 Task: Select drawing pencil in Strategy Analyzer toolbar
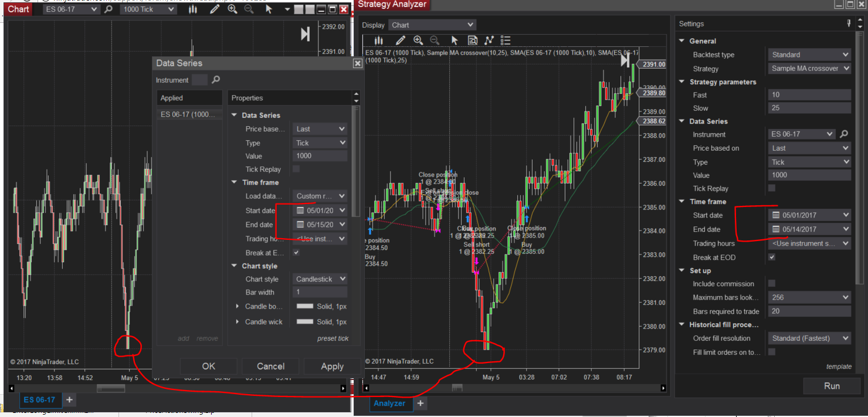[401, 40]
